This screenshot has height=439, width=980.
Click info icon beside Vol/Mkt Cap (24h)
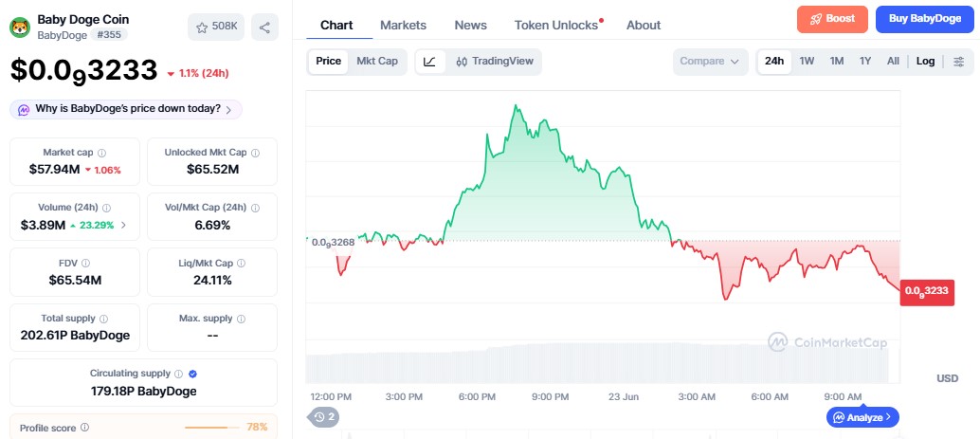point(255,208)
